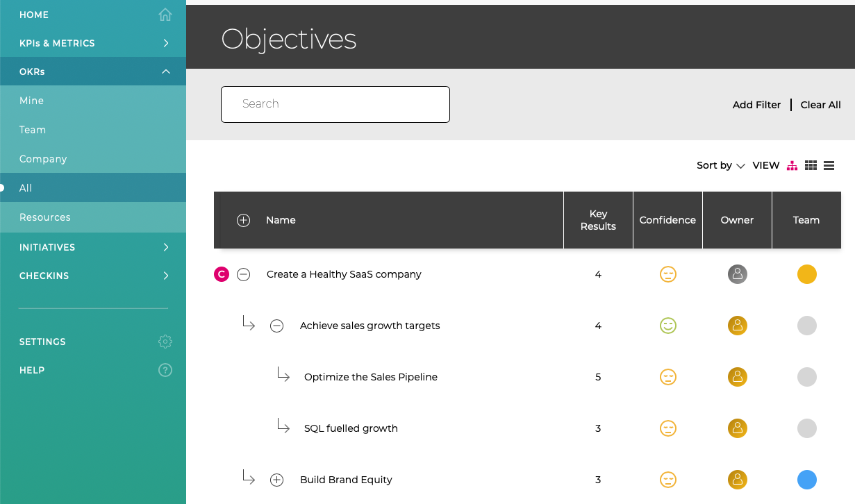Open the Settings gear icon
Viewport: 855px width, 504px height.
165,342
